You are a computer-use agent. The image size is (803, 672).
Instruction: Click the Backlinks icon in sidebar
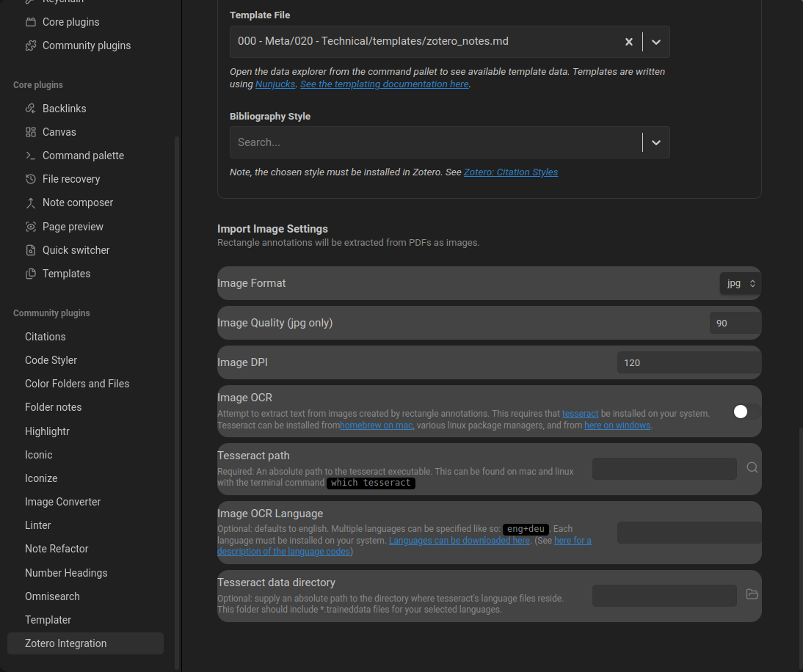coord(31,109)
